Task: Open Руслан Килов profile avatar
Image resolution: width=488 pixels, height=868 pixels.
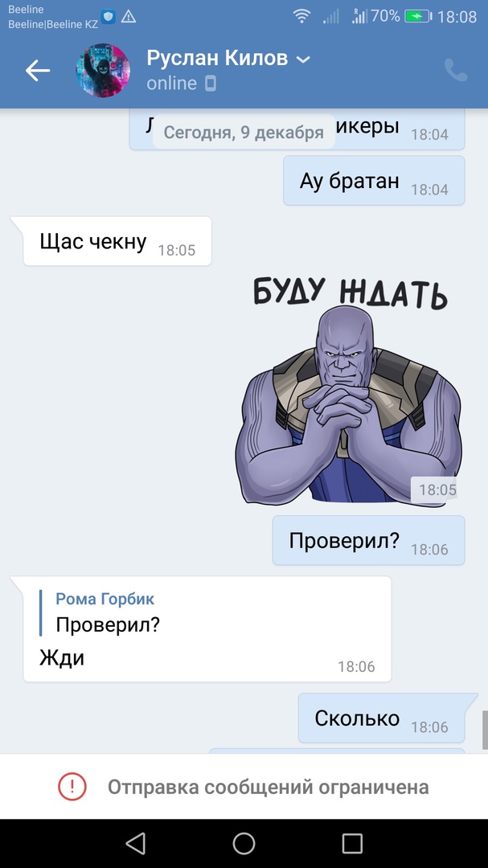Action: pyautogui.click(x=103, y=70)
